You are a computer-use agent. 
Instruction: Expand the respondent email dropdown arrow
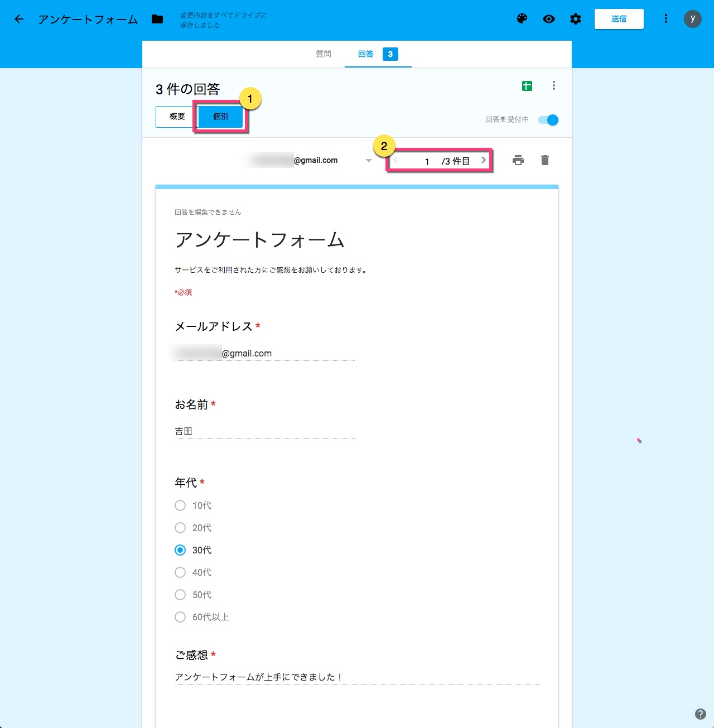(x=368, y=161)
